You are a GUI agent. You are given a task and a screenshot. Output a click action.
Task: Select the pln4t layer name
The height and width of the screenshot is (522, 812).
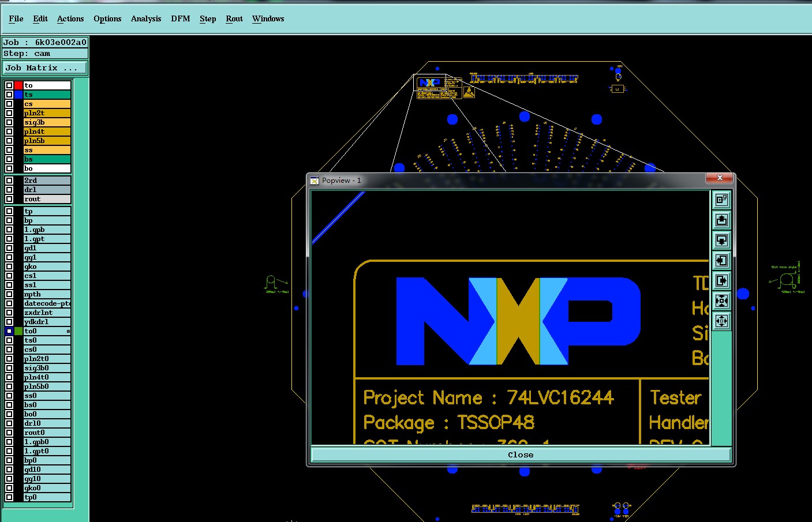[x=47, y=132]
